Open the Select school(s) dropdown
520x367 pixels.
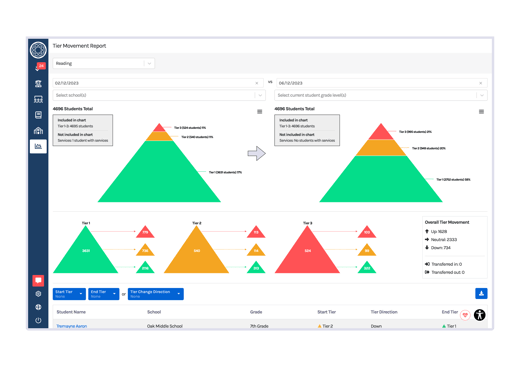[x=159, y=95]
